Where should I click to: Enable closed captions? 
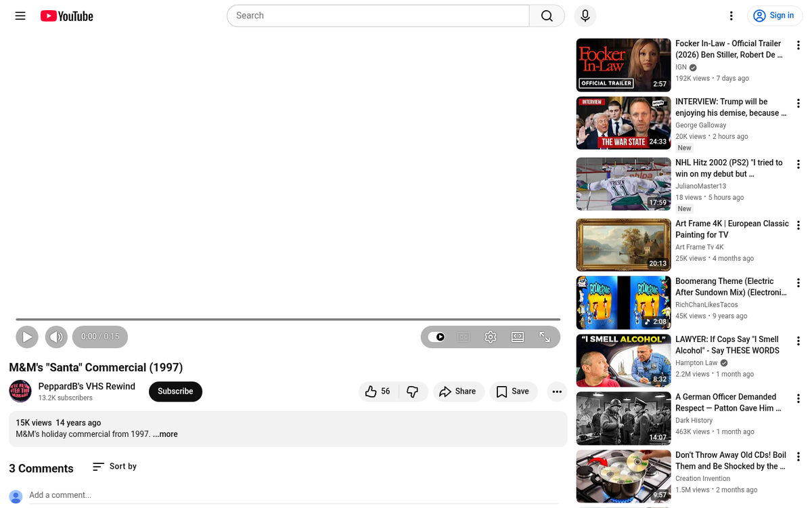(x=463, y=337)
